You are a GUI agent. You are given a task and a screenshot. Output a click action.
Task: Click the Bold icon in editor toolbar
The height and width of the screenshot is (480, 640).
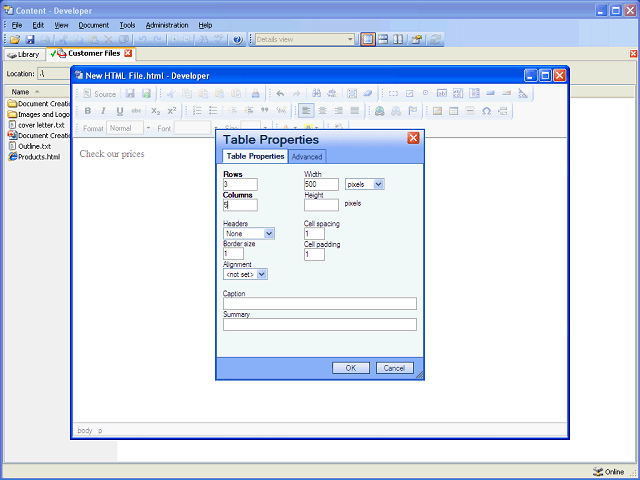[x=87, y=111]
